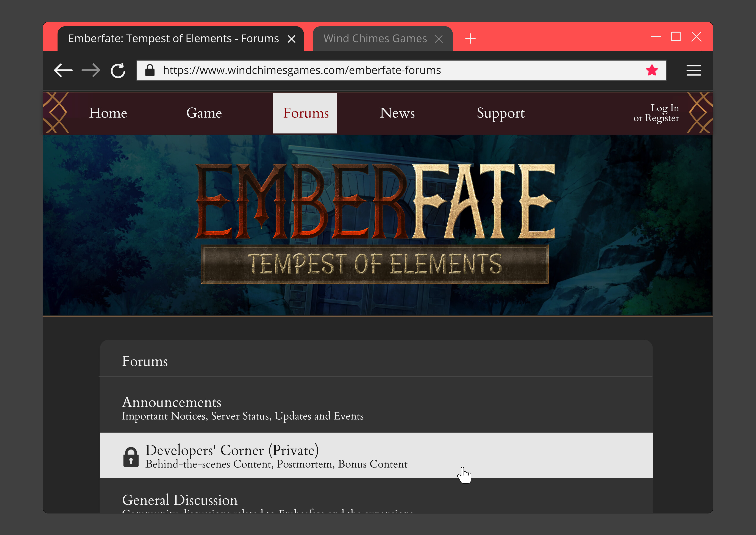Viewport: 756px width, 535px height.
Task: Go to the Home page
Action: point(108,113)
